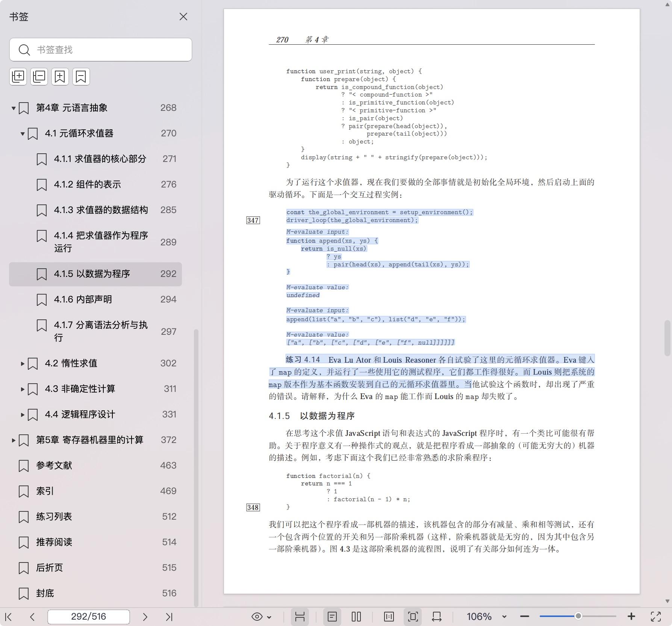672x626 pixels.
Task: Toggle fit width view
Action: pyautogui.click(x=437, y=617)
